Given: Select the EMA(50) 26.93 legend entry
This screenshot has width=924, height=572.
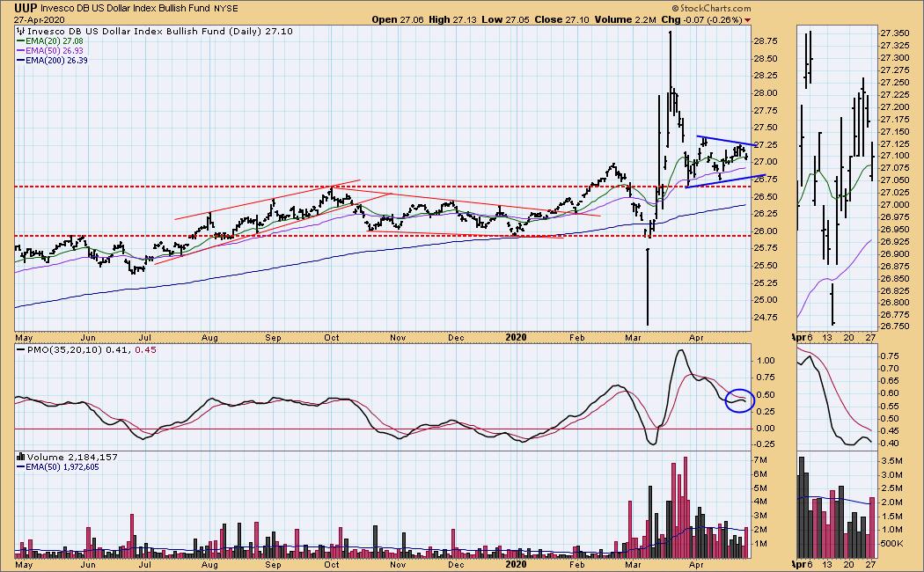Looking at the screenshot, I should [50, 51].
